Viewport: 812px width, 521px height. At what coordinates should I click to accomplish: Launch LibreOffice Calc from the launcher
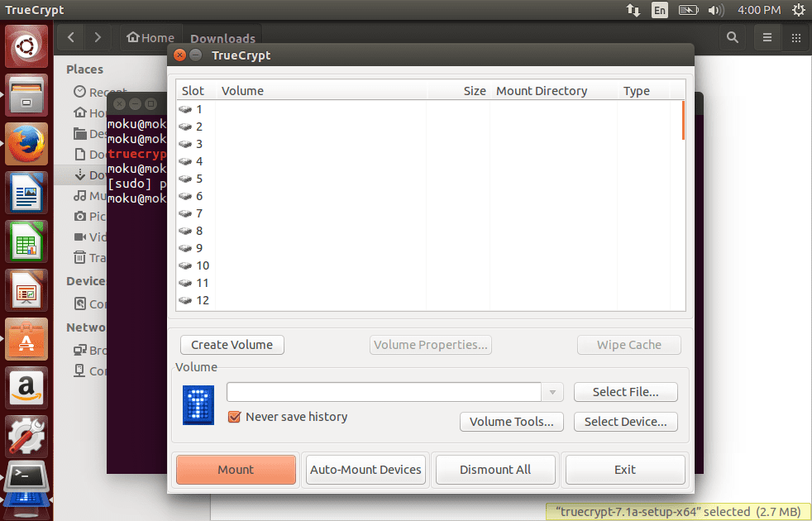[26, 241]
